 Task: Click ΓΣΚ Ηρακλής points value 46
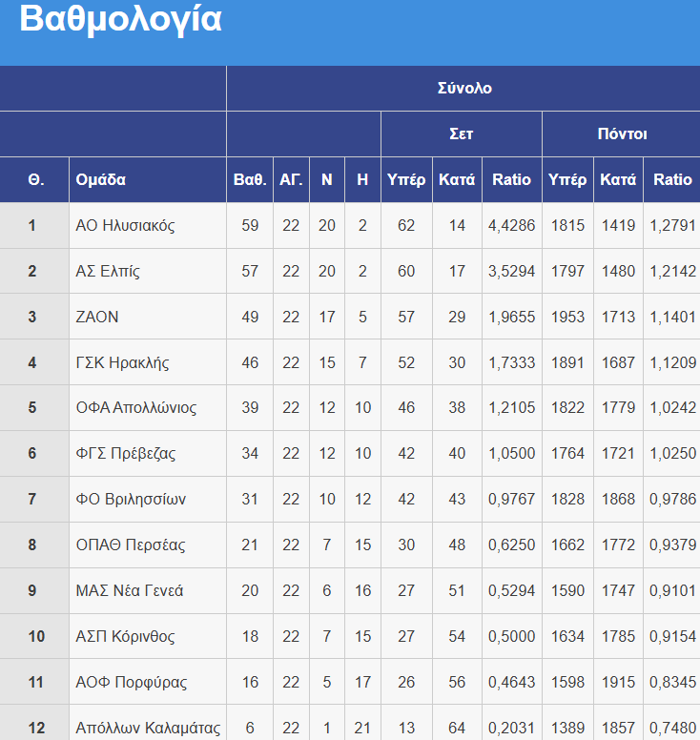point(250,362)
